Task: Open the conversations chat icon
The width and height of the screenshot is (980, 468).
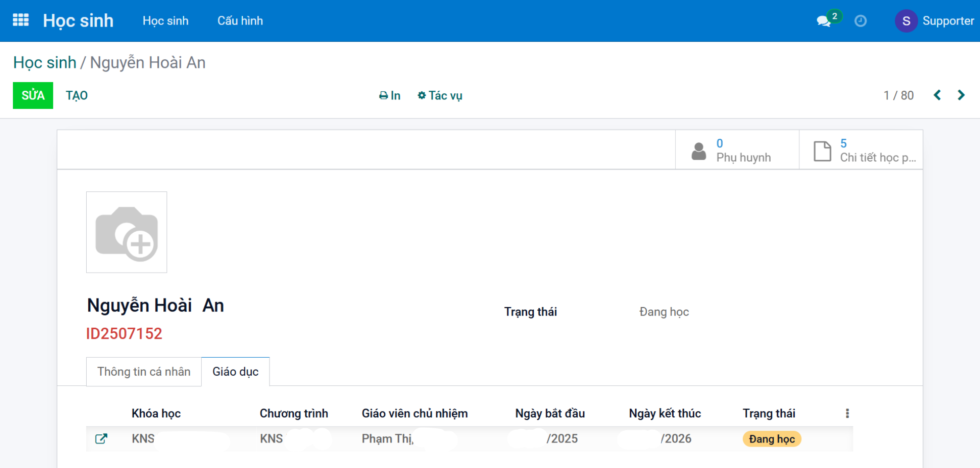Action: pyautogui.click(x=823, y=21)
